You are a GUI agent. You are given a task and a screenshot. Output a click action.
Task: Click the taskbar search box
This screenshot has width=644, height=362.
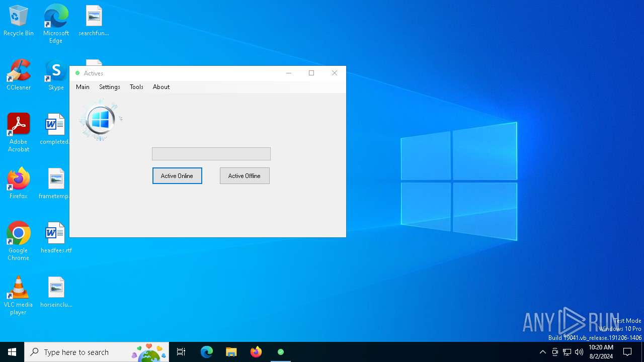(97, 352)
